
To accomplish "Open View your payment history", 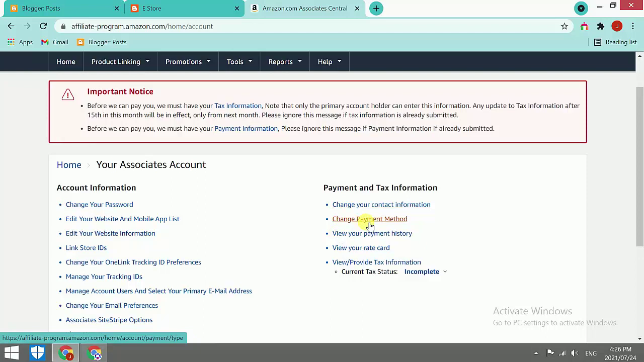I will (x=372, y=233).
